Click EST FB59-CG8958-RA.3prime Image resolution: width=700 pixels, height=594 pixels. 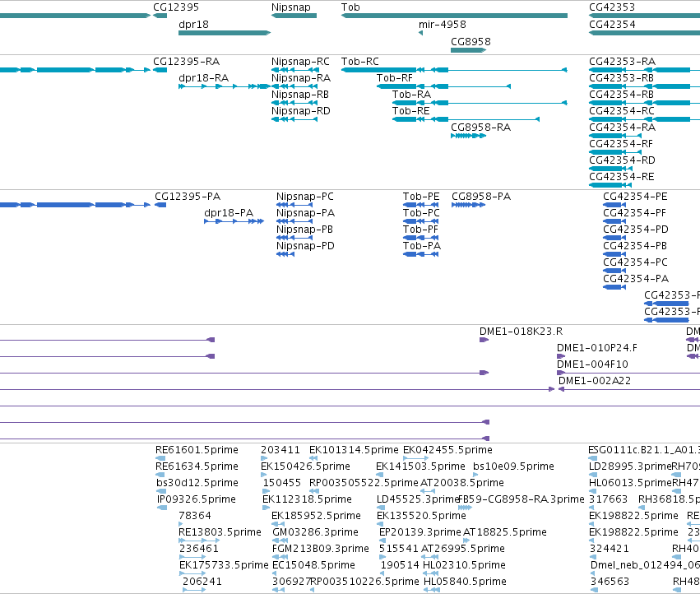coord(466,508)
